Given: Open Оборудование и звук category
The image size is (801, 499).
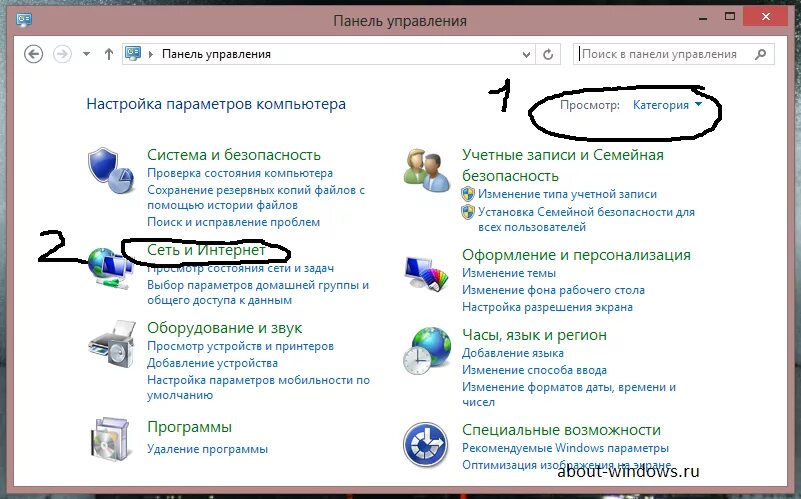Looking at the screenshot, I should pyautogui.click(x=224, y=328).
